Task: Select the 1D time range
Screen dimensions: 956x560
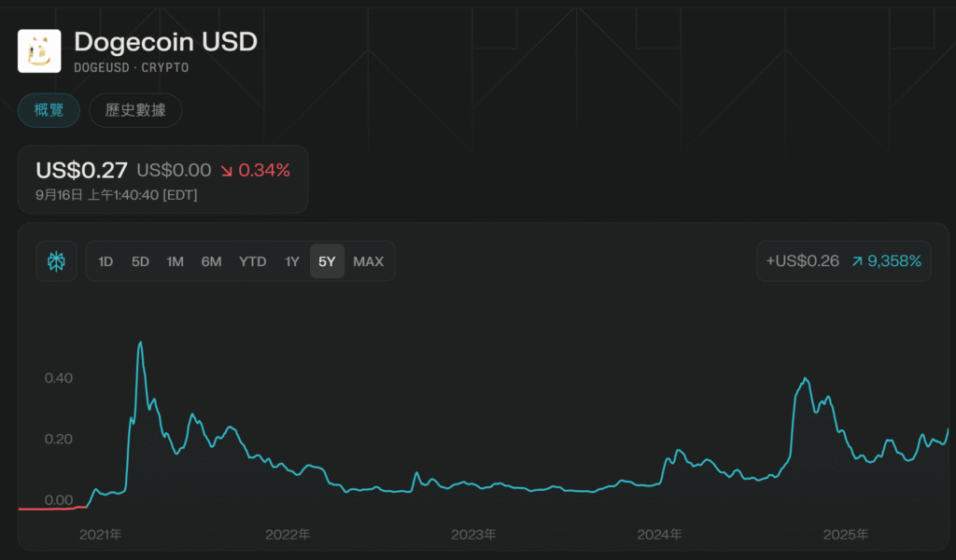Action: pos(105,261)
